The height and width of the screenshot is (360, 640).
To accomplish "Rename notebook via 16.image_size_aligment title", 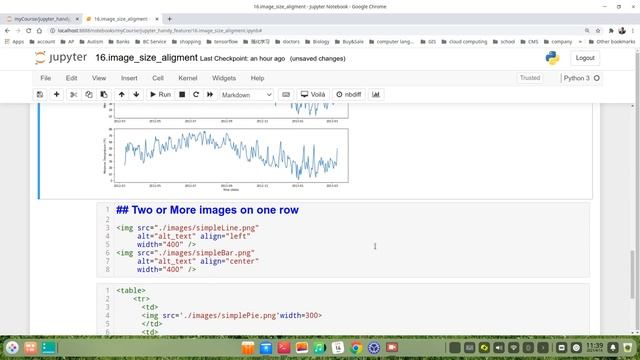I will pyautogui.click(x=147, y=58).
